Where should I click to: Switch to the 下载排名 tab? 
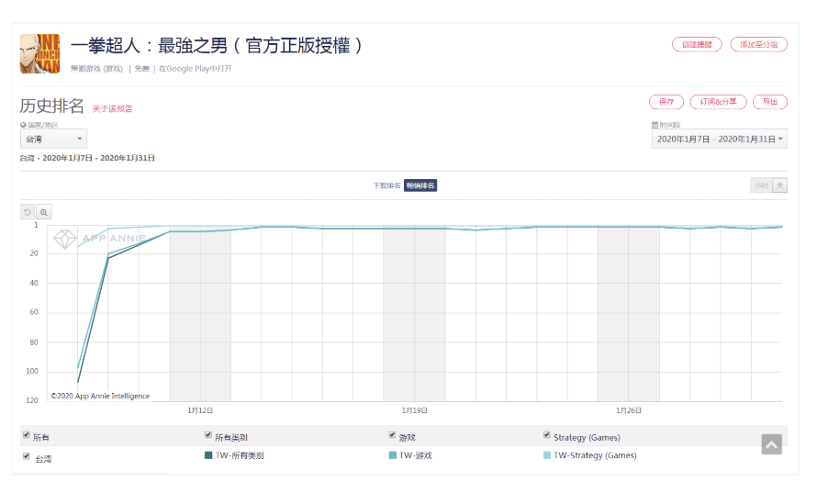tap(386, 185)
